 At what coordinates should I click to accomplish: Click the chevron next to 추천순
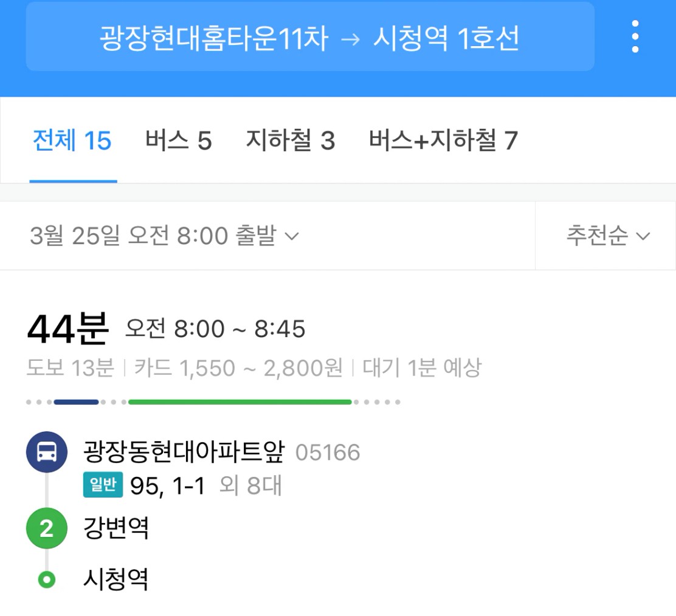[x=643, y=236]
